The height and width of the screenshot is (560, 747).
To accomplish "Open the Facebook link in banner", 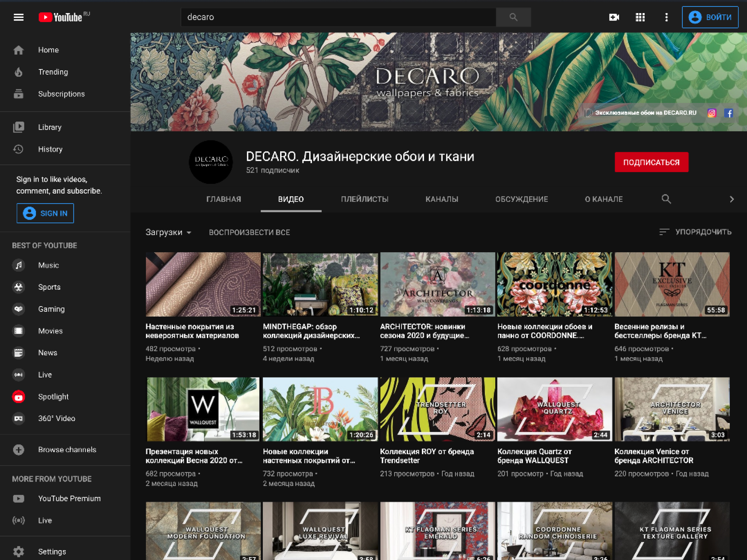I will 728,113.
